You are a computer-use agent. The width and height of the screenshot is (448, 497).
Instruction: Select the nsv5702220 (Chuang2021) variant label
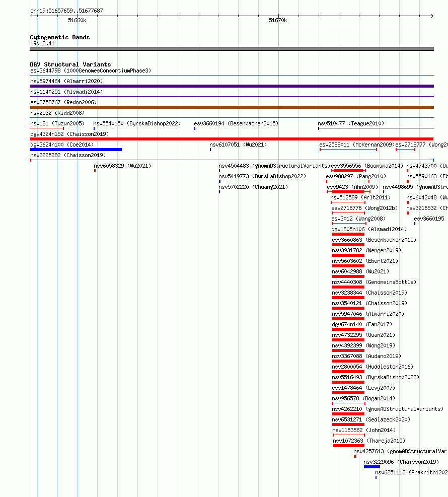tap(253, 187)
